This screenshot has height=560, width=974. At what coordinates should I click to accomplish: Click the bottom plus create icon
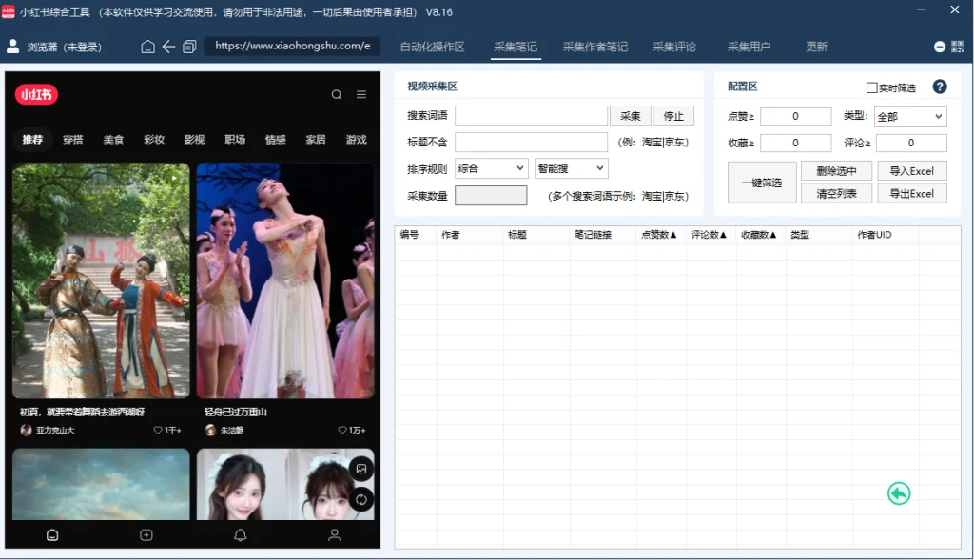pos(146,534)
